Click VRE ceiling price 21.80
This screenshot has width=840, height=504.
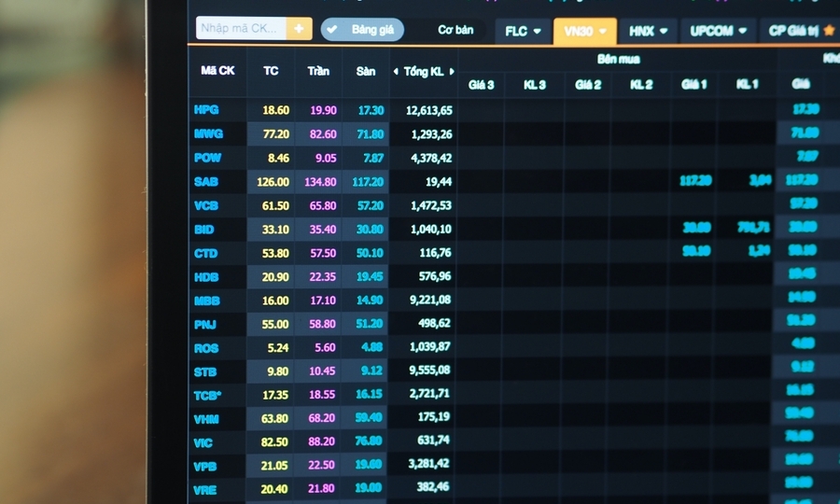point(321,488)
